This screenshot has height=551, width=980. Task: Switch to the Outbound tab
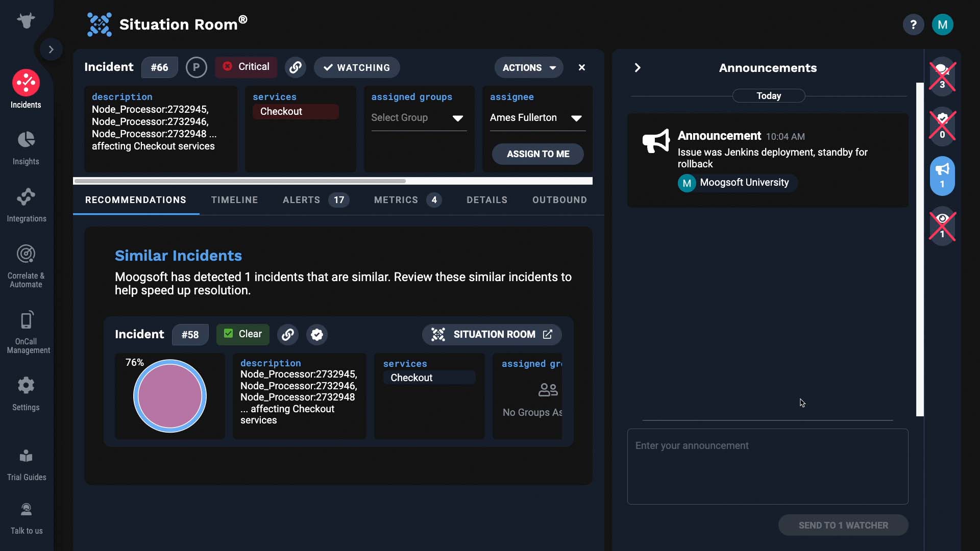559,200
